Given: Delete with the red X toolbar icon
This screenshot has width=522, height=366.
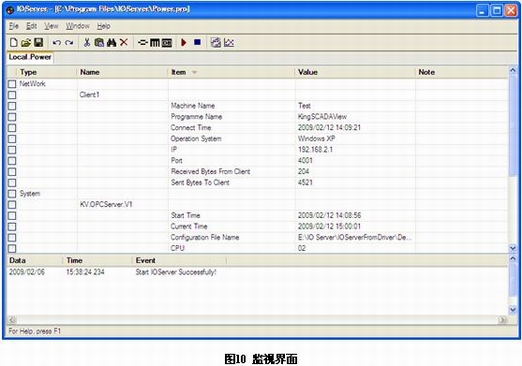Looking at the screenshot, I should (x=124, y=42).
